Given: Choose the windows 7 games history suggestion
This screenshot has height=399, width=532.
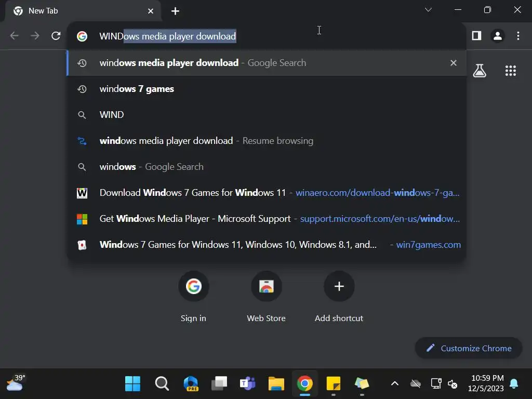Looking at the screenshot, I should tap(267, 89).
